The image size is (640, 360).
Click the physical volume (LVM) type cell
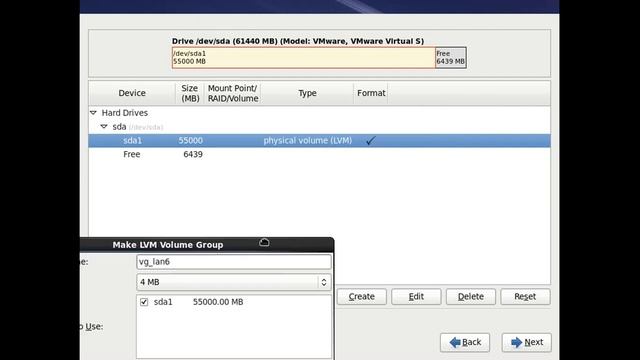308,140
